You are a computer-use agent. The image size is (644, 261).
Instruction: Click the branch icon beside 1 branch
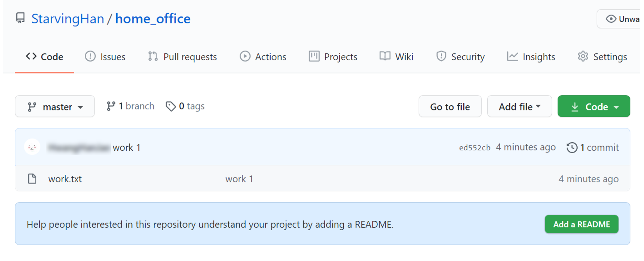pos(111,106)
